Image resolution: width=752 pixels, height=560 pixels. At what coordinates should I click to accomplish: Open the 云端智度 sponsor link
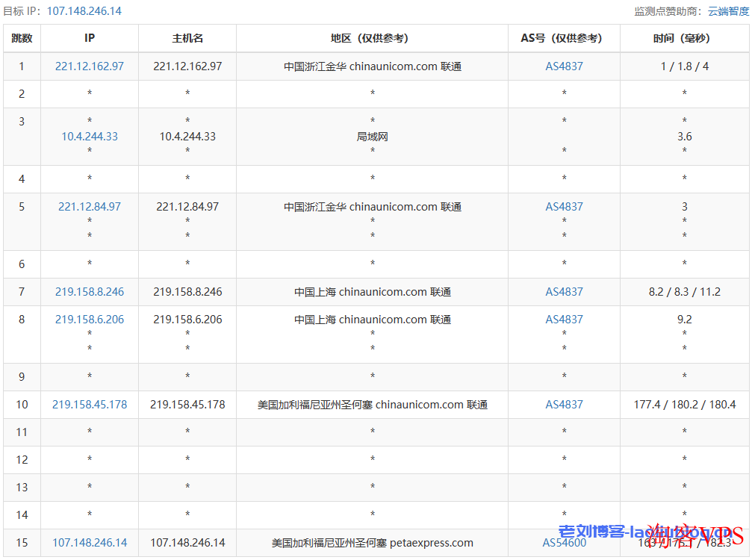(x=728, y=11)
